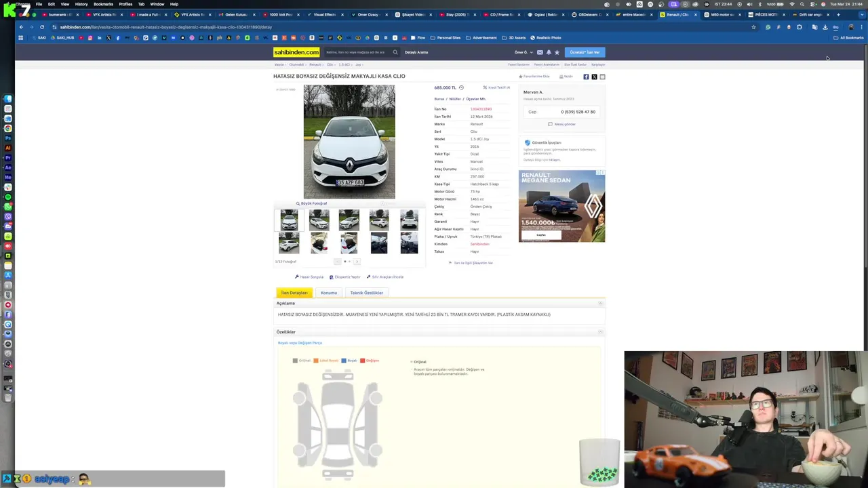
Task: Click previous photo page arrow
Action: 337,261
